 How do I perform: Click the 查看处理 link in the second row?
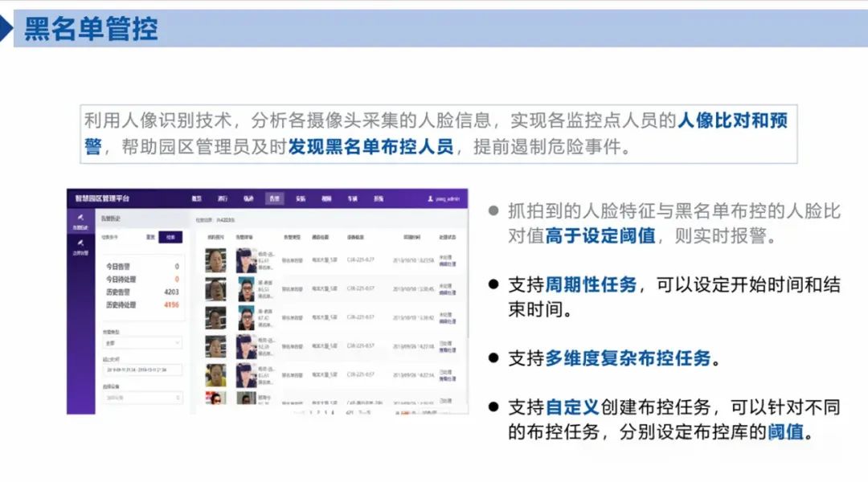click(448, 292)
